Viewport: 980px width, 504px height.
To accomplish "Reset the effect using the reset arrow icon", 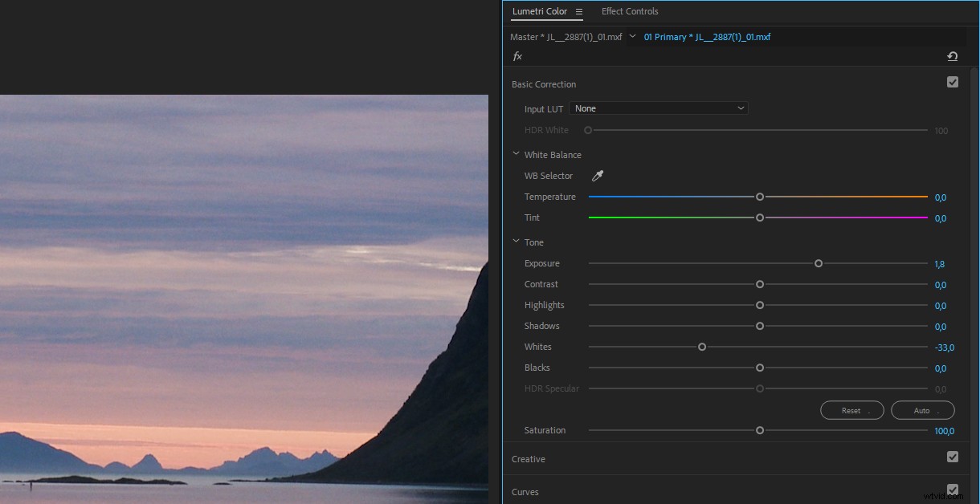I will (x=953, y=56).
